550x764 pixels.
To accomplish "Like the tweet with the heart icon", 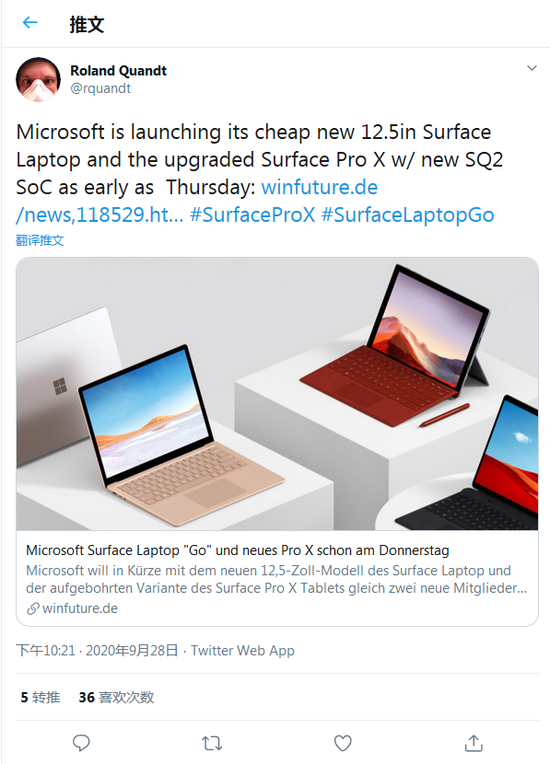I will click(x=342, y=743).
